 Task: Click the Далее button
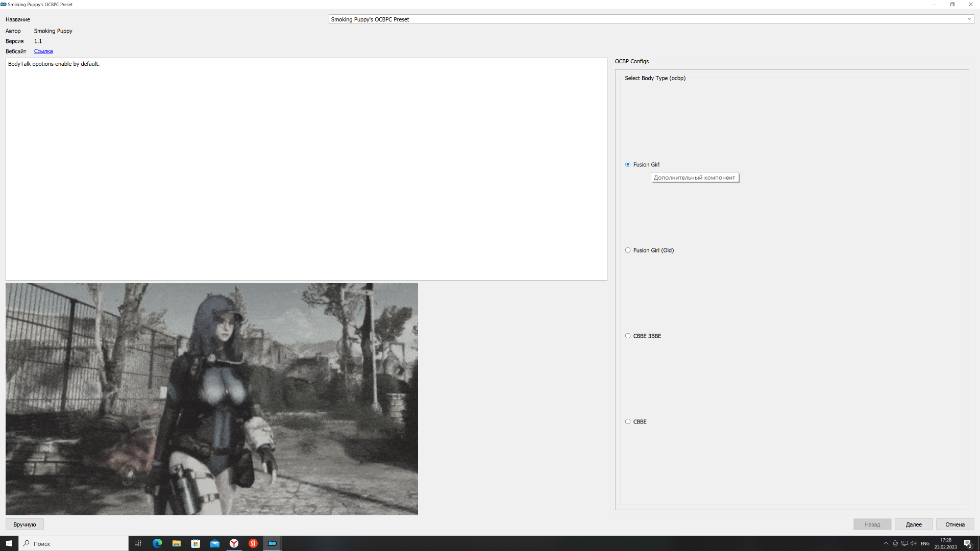[913, 524]
